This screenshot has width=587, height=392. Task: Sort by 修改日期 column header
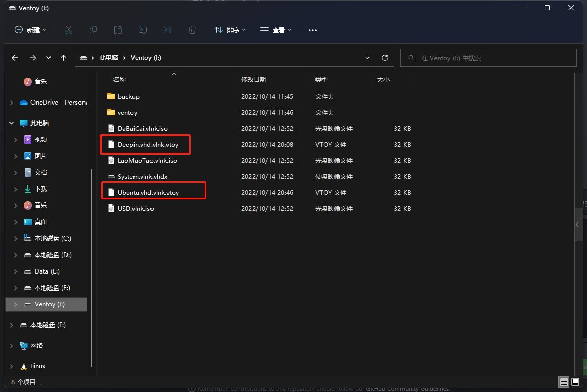pos(254,80)
